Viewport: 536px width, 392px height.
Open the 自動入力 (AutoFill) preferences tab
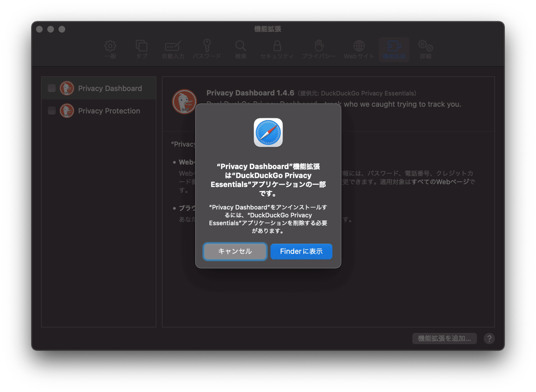click(x=173, y=49)
